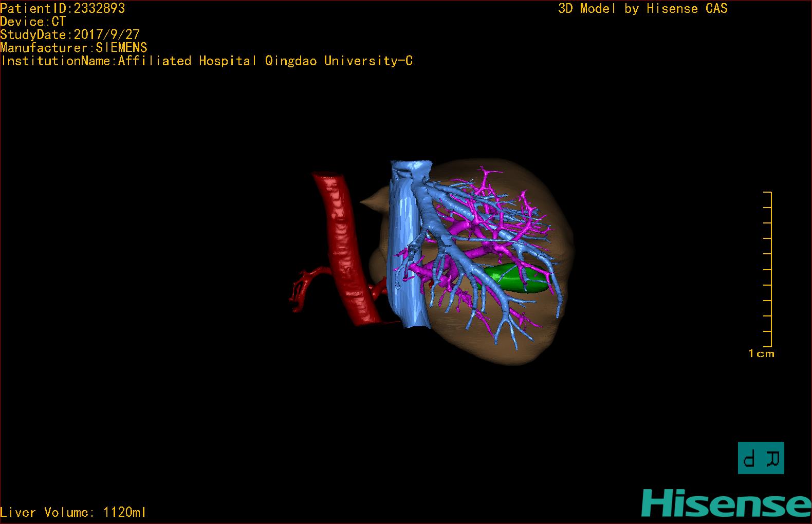Select the green tumor in the 3D model
Viewport: 812px width, 524px height.
[x=515, y=279]
